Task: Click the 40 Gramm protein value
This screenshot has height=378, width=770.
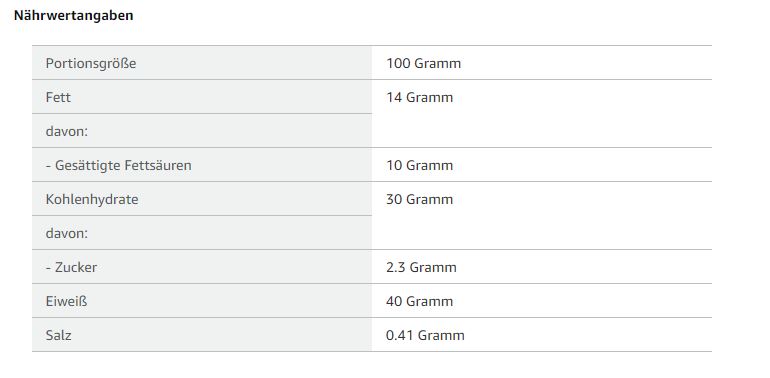Action: pyautogui.click(x=419, y=301)
